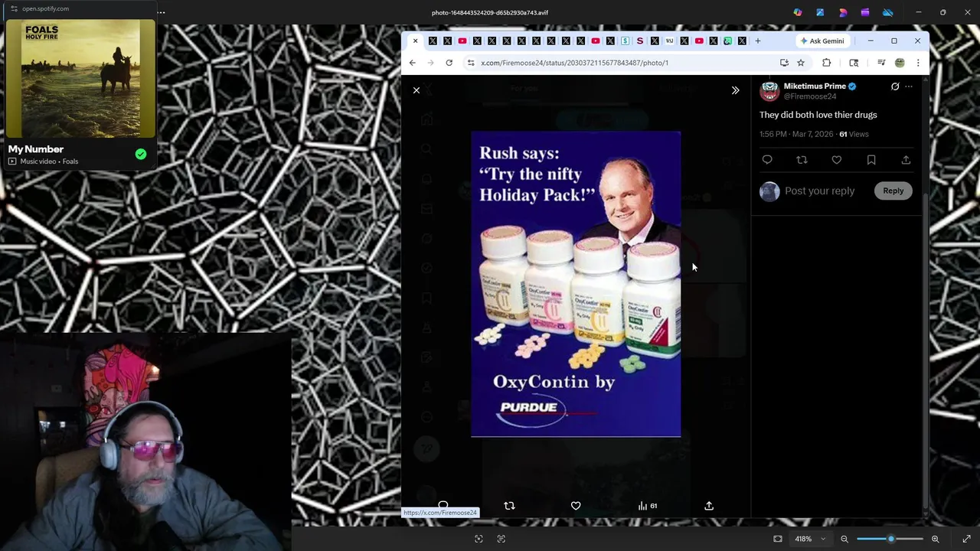
Task: Open the Photos three-dots more menu
Action: tap(161, 12)
